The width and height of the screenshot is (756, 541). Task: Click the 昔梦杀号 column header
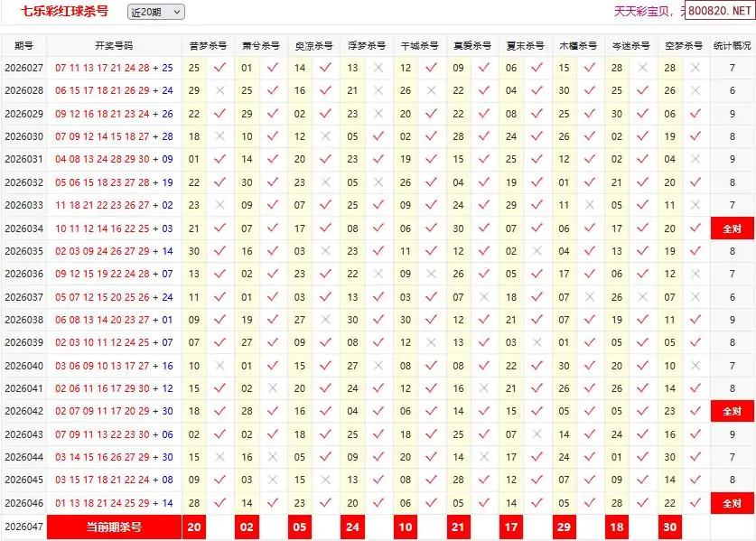click(208, 45)
